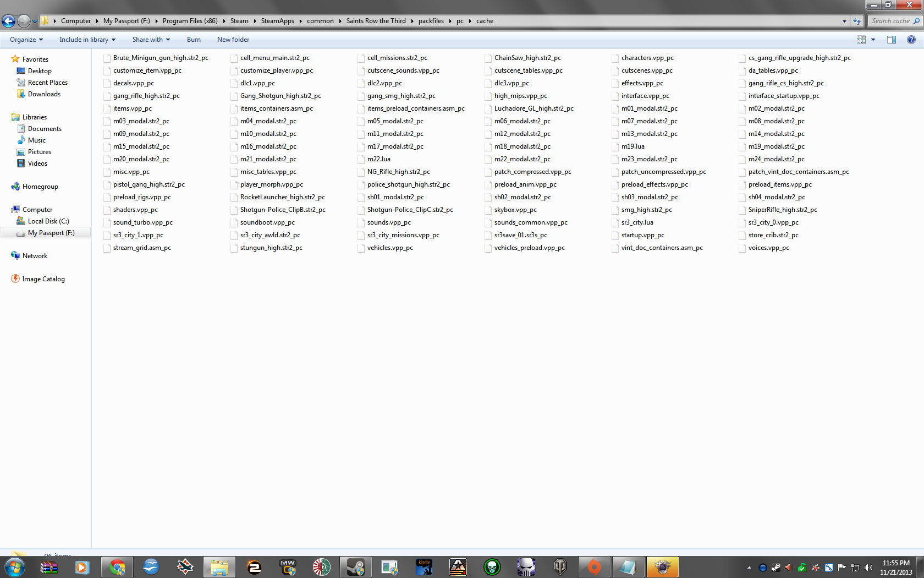Viewport: 924px width, 578px height.
Task: Select file m19.lua
Action: click(x=633, y=146)
